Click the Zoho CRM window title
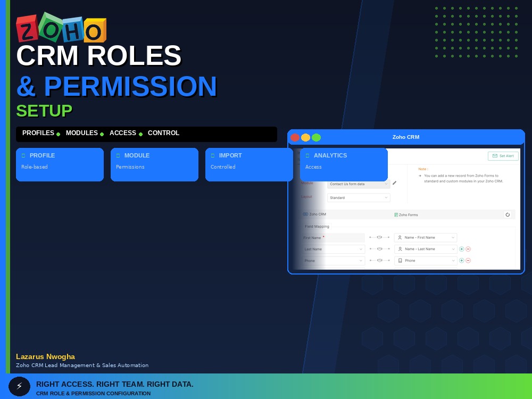Screen dimensions: 532x399 (406, 137)
